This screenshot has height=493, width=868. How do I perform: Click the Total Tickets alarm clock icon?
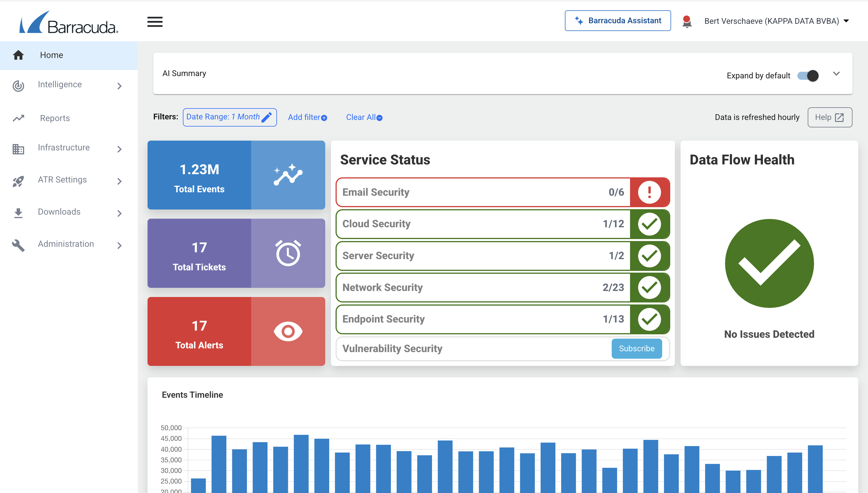point(288,253)
